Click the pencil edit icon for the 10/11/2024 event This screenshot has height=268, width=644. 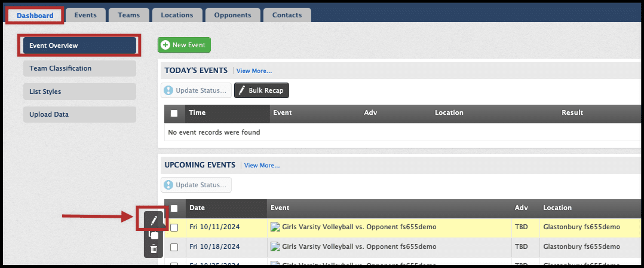point(154,221)
